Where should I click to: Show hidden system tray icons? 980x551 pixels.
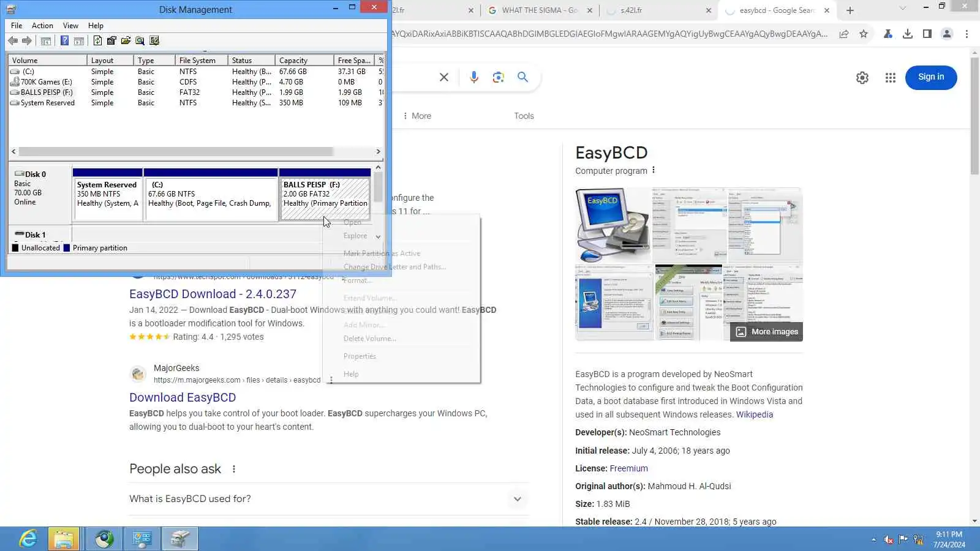(x=874, y=540)
